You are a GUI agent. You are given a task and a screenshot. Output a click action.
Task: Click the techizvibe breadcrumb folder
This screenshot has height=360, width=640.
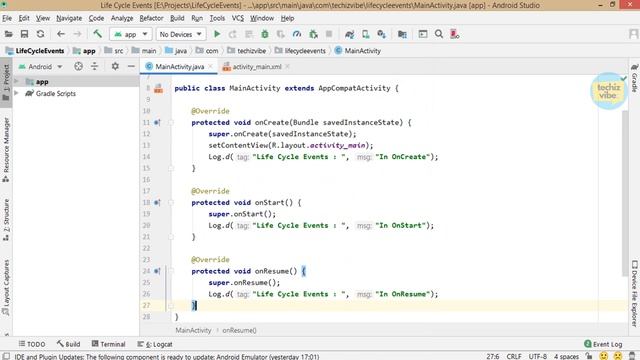point(247,51)
